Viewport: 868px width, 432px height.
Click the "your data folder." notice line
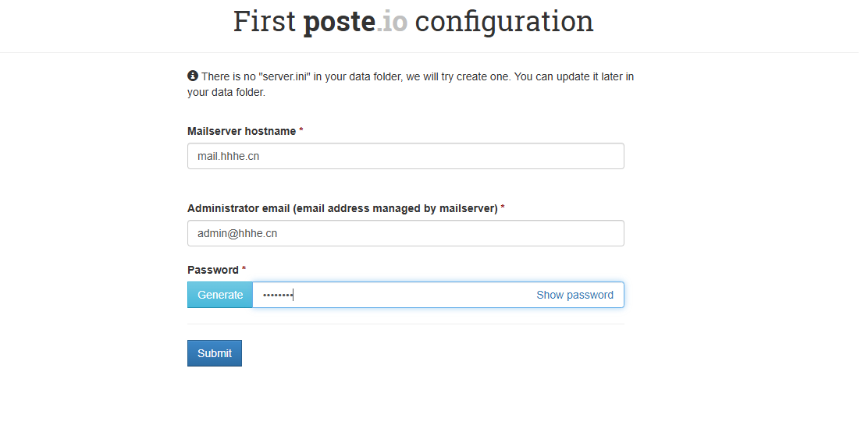point(226,92)
